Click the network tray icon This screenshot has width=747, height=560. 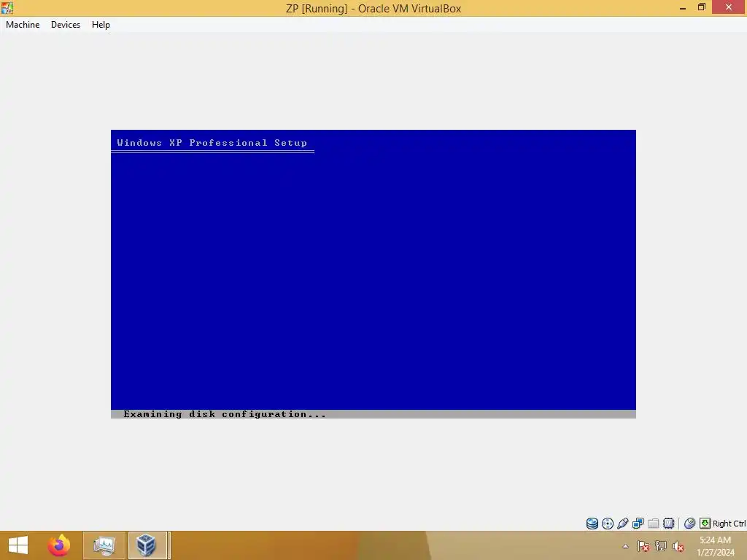tap(661, 546)
